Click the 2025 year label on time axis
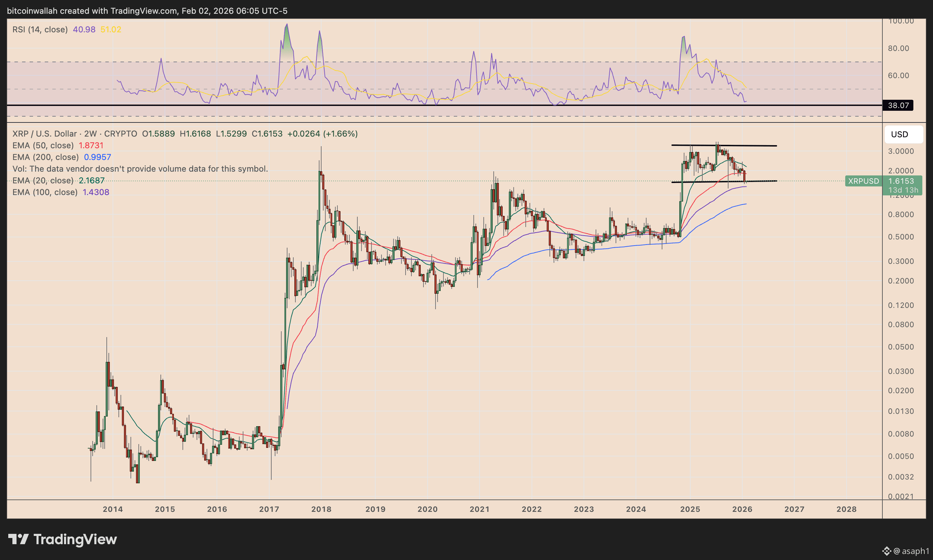Viewport: 933px width, 560px height. pos(690,509)
